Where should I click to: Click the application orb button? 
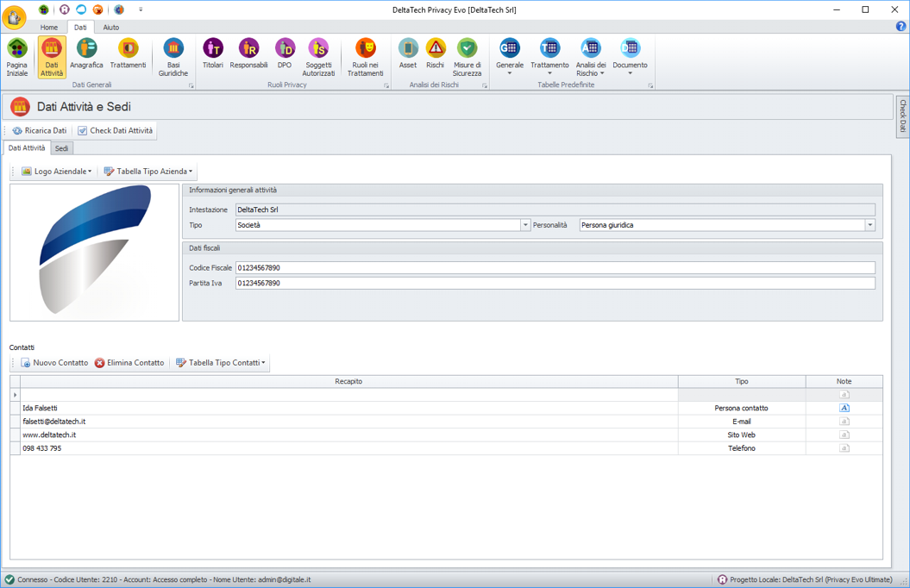tap(15, 17)
